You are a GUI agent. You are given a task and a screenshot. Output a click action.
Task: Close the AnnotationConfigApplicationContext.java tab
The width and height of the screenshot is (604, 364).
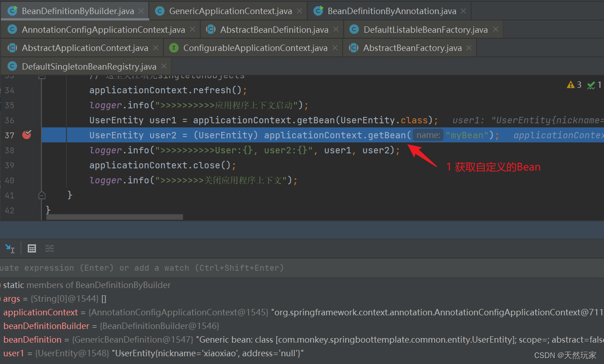(193, 30)
